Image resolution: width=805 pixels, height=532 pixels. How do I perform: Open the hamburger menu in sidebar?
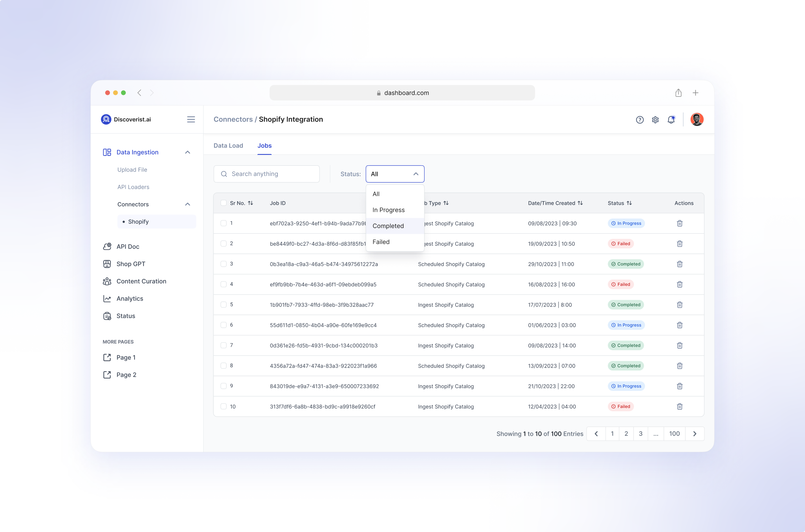click(191, 119)
